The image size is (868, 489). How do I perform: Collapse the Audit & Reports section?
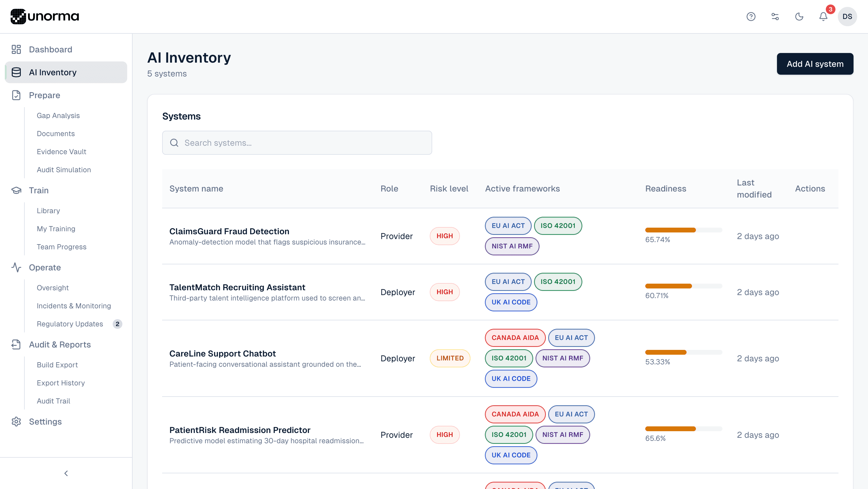pos(66,345)
